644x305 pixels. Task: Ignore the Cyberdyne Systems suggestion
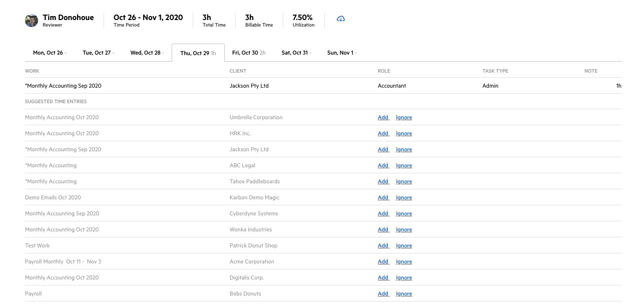[x=404, y=214]
